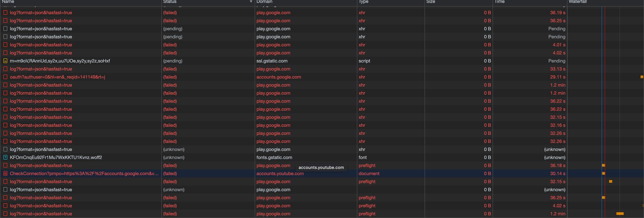Select the KFOmCnqEu92Fr1Mu7WxKKTU1Kvnz.woff2 request
This screenshot has width=644, height=218.
56,158
